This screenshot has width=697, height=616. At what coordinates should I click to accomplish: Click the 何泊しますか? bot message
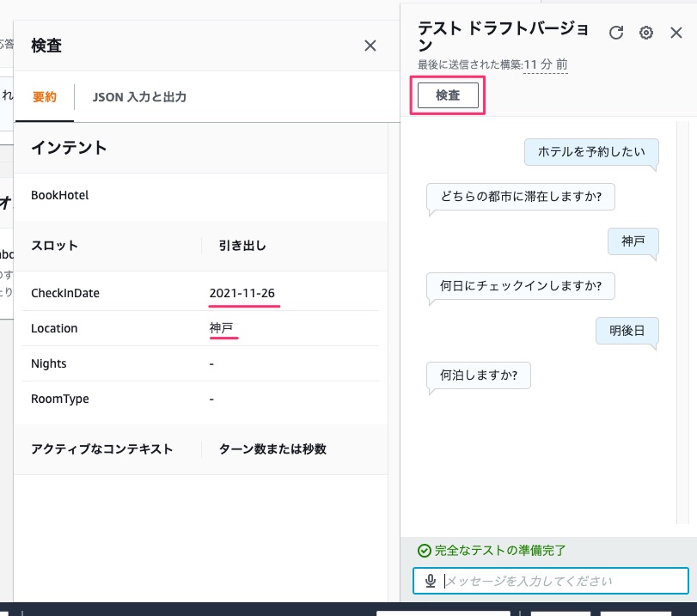(478, 375)
